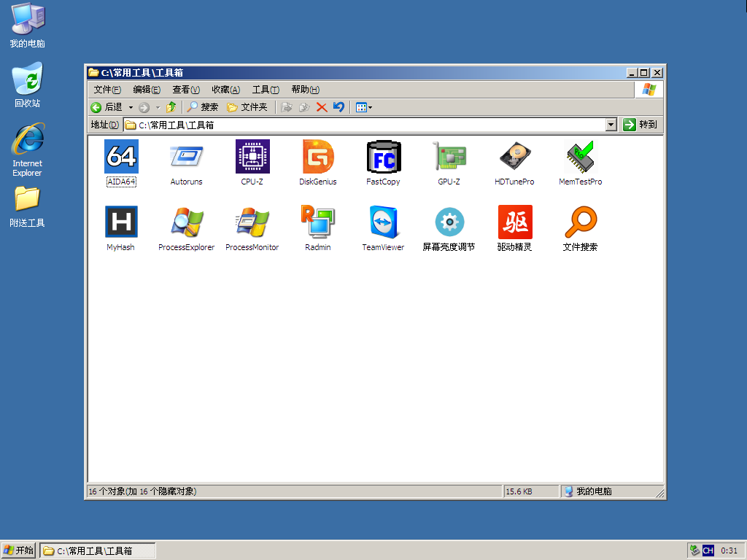
Task: Open the AIDA64 tool
Action: pyautogui.click(x=120, y=157)
